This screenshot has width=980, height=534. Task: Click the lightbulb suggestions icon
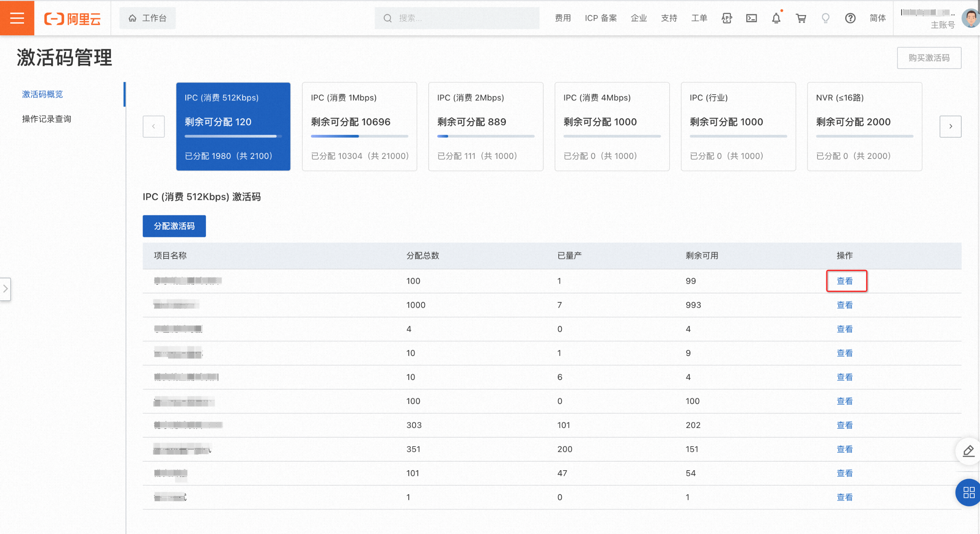pos(825,18)
